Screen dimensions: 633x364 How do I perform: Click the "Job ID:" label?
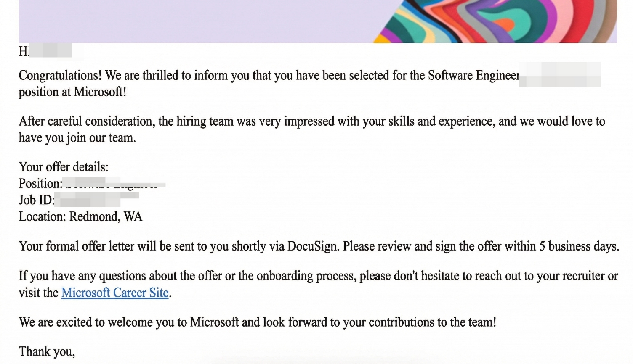[x=36, y=200]
